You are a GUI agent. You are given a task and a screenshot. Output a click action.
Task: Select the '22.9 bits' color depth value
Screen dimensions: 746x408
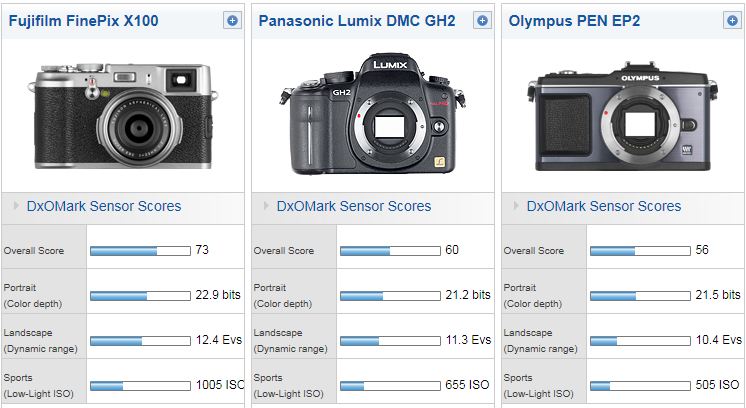tap(218, 295)
